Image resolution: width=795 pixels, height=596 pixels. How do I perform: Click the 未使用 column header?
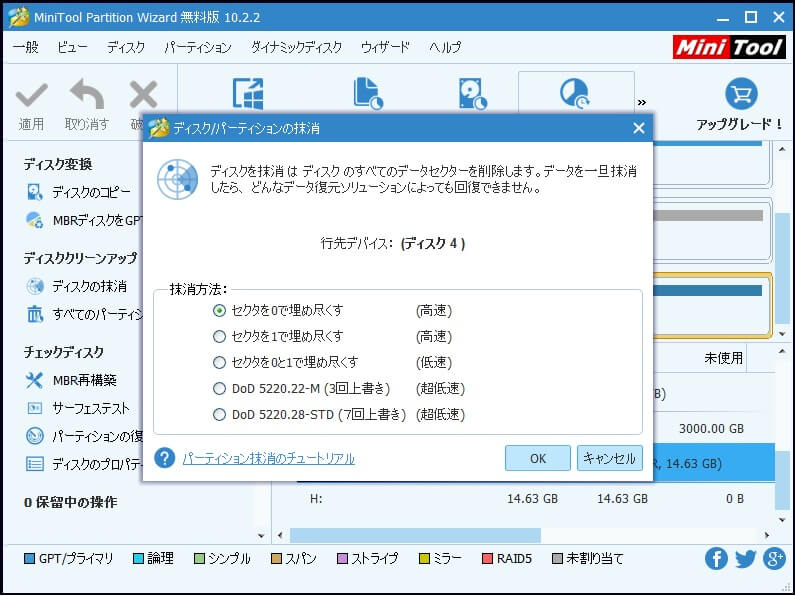tap(724, 358)
